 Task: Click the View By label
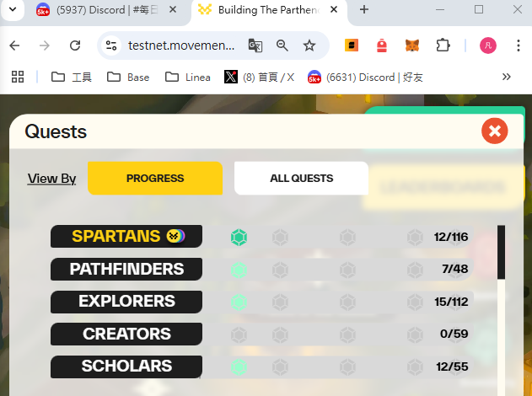52,179
